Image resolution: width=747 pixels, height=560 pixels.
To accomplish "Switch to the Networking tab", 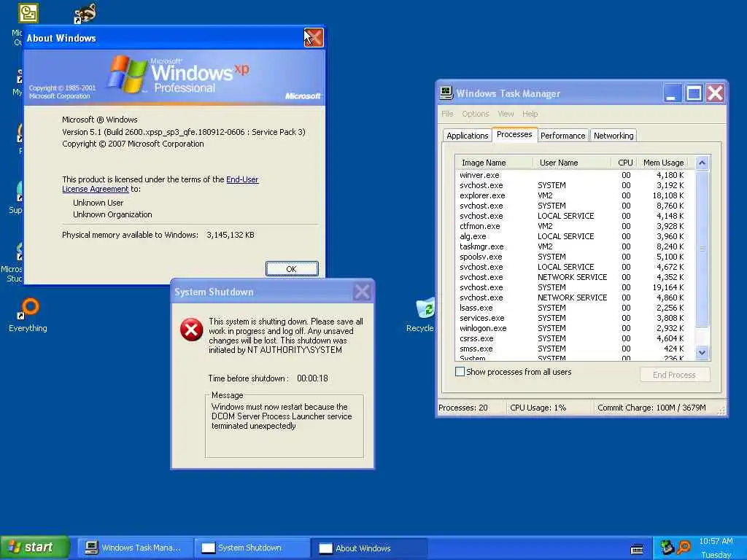I will [x=614, y=136].
